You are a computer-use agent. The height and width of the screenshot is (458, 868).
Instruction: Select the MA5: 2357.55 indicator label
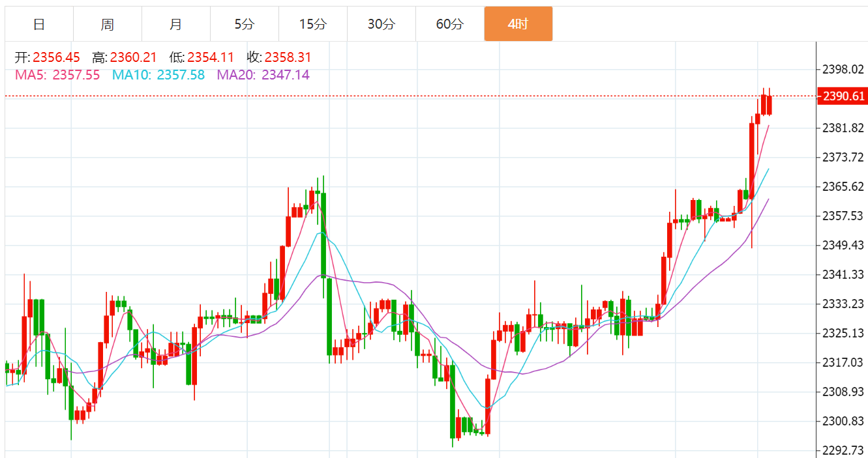click(x=57, y=75)
